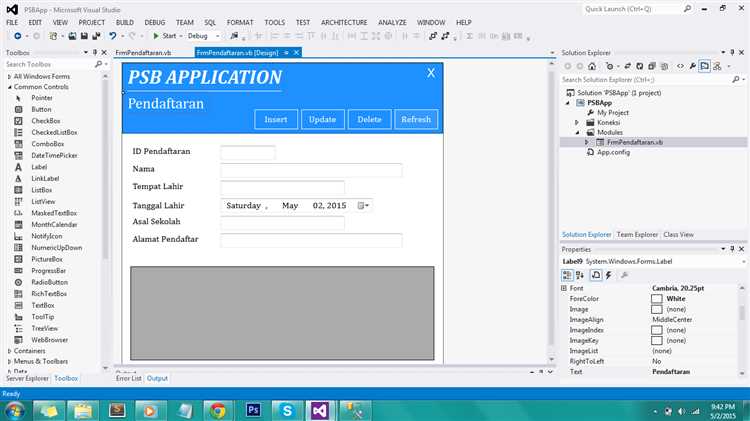The width and height of the screenshot is (750, 421).
Task: Open the BUILD menu
Action: (125, 22)
